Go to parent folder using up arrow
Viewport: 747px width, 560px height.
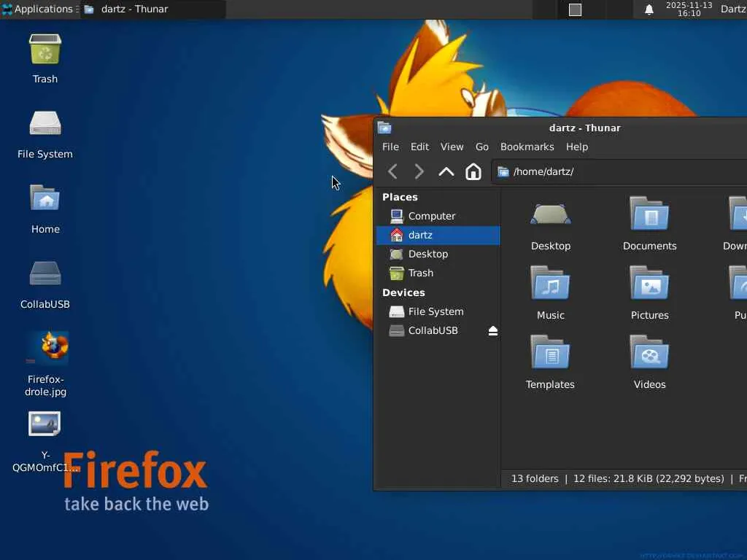tap(446, 171)
